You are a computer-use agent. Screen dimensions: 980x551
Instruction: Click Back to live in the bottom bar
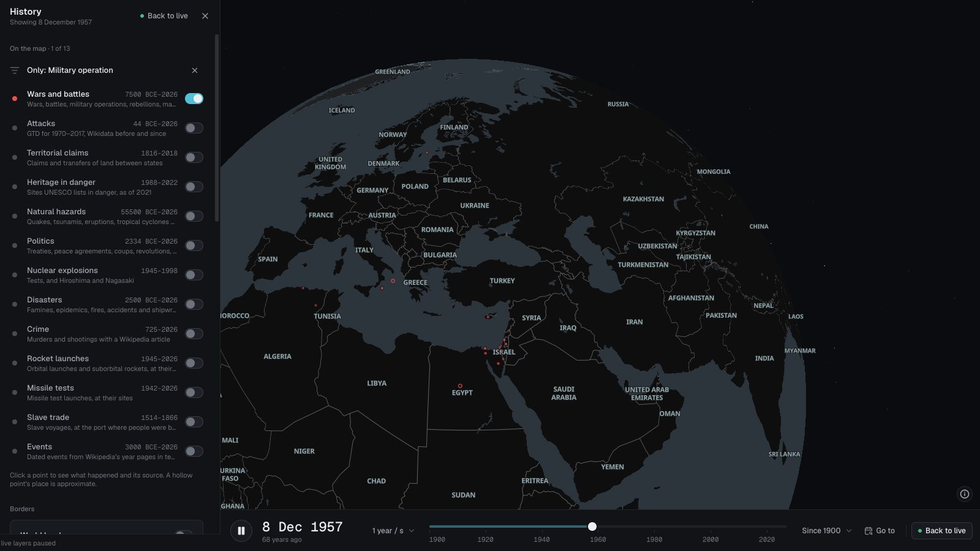(941, 531)
